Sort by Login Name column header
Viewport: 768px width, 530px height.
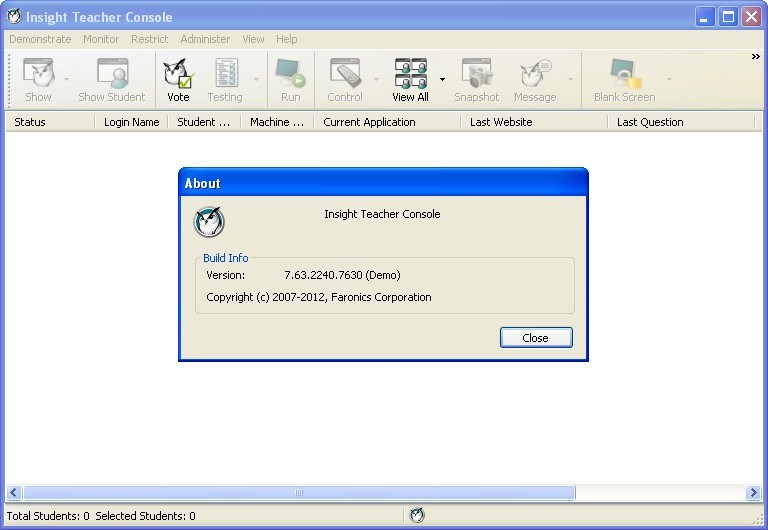click(x=131, y=122)
